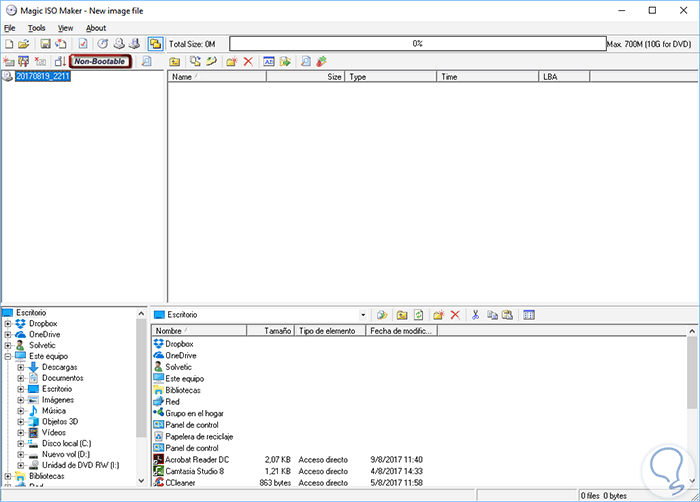The height and width of the screenshot is (502, 700).
Task: Click the load boot image icon
Action: tap(9, 61)
